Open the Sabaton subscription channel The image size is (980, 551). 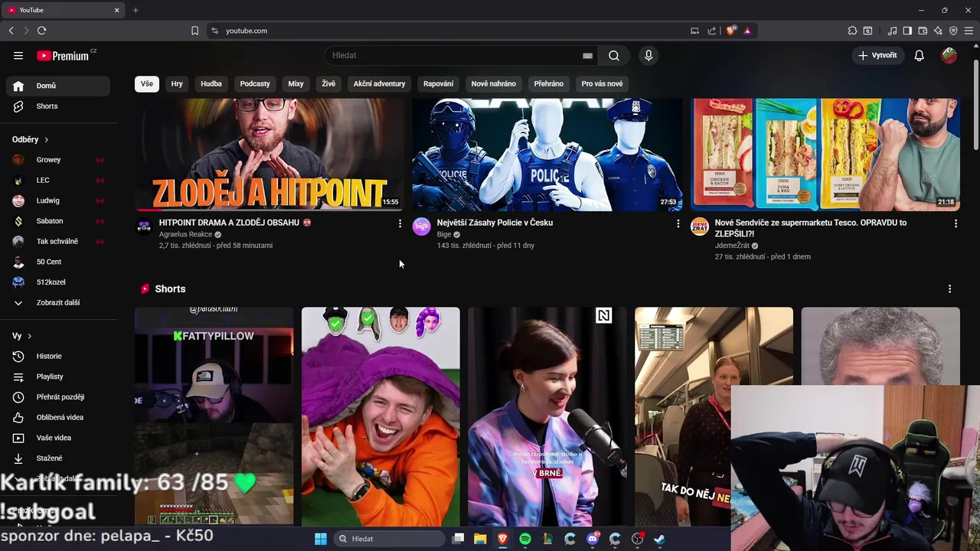[x=58, y=221]
